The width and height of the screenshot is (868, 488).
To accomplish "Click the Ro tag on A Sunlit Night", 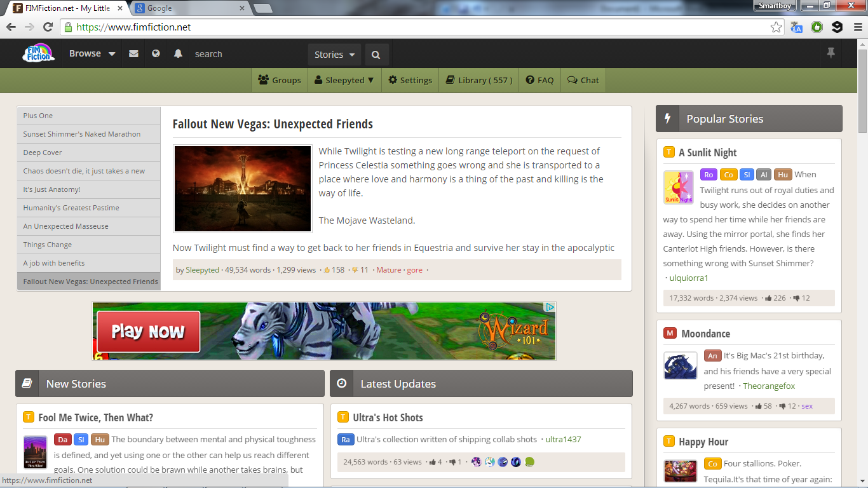I will coord(709,175).
